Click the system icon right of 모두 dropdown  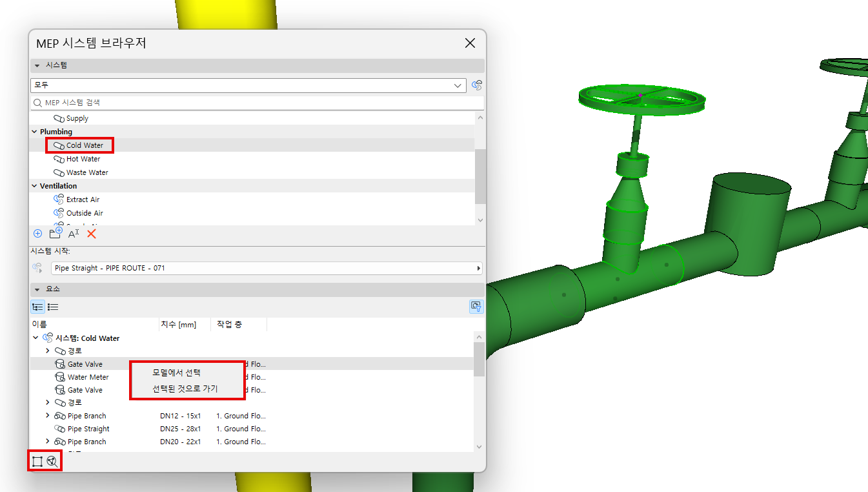pos(477,85)
